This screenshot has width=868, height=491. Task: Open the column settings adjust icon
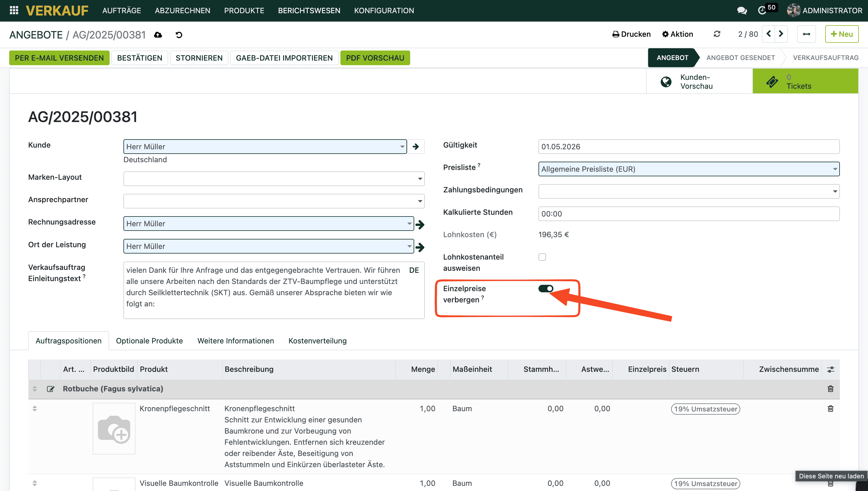830,369
